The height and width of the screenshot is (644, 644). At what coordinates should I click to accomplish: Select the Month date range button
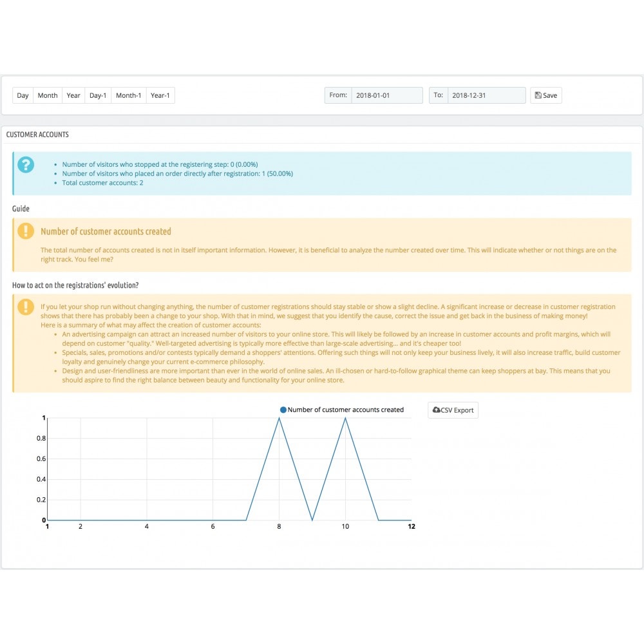tap(48, 95)
